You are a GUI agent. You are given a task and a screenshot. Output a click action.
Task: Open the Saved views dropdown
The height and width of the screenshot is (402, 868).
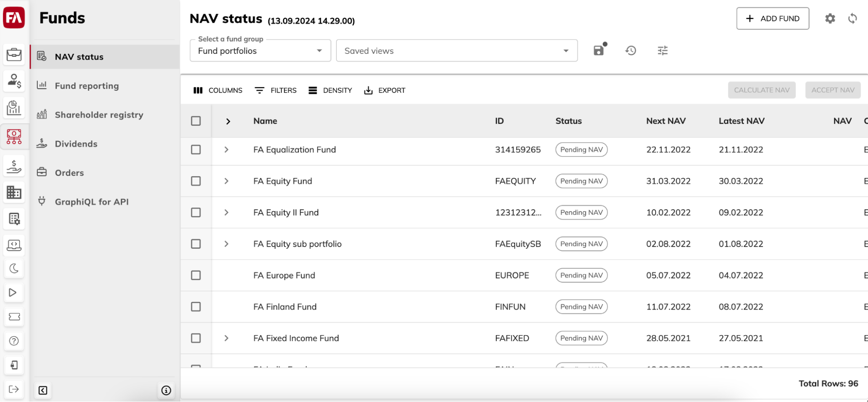(x=457, y=51)
